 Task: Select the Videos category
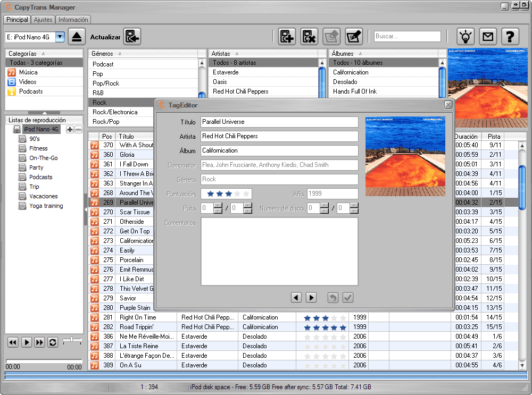[44, 82]
